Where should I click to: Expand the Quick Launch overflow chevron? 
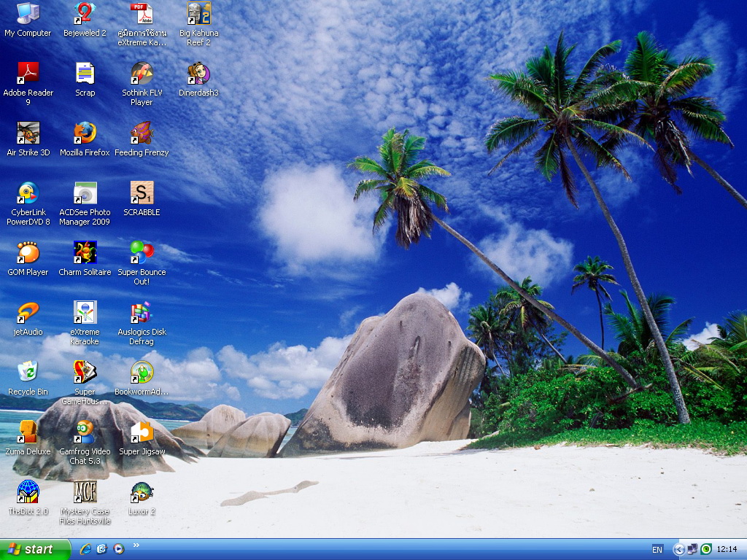tap(136, 545)
